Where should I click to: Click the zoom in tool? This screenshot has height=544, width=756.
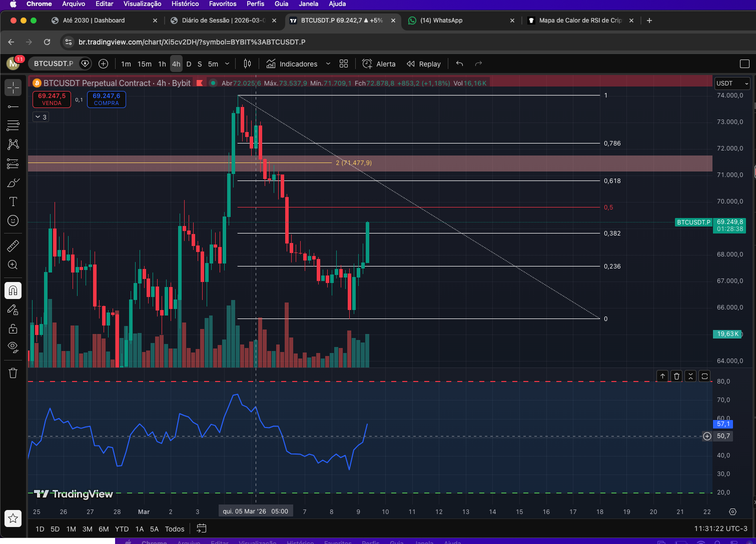point(13,265)
